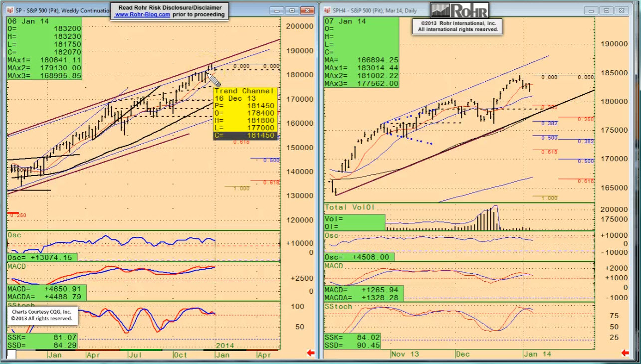The width and height of the screenshot is (641, 364).
Task: Click the Osc value readout on weekly chart
Action: [42, 257]
